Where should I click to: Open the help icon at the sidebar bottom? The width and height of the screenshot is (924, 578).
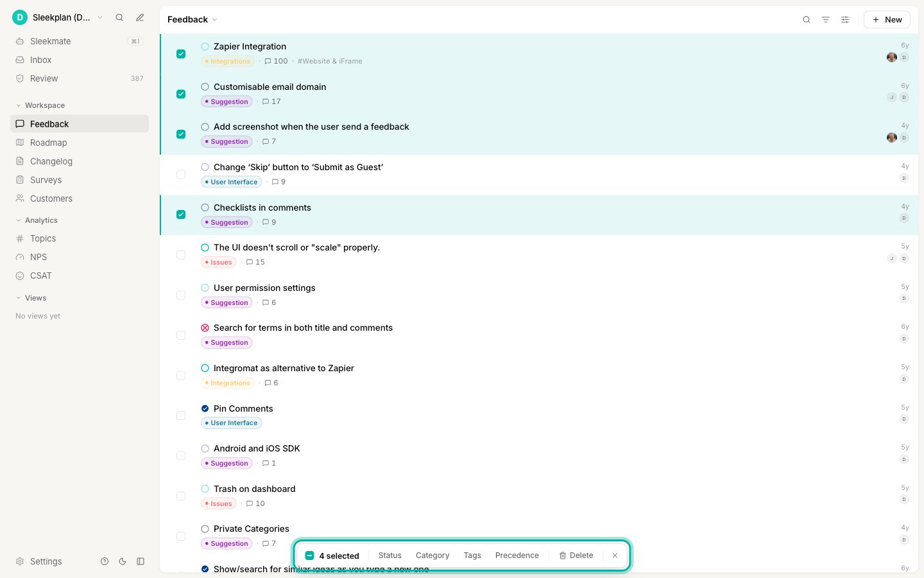coord(105,561)
